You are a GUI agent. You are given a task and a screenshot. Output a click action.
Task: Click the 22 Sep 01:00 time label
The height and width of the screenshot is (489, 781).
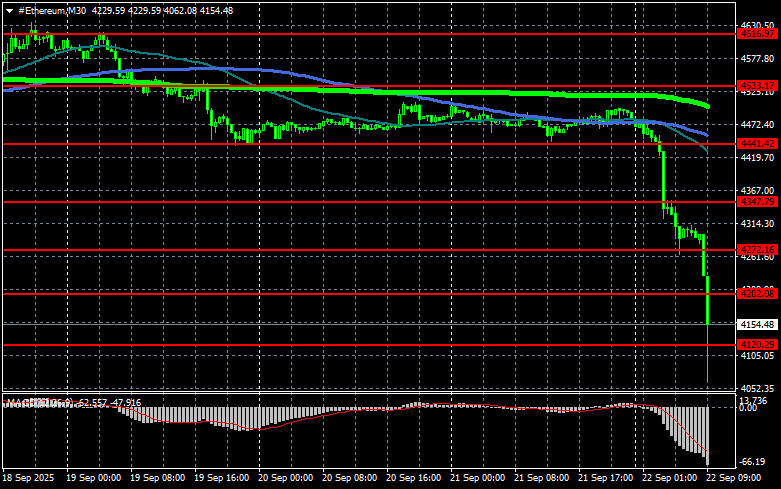tap(669, 478)
